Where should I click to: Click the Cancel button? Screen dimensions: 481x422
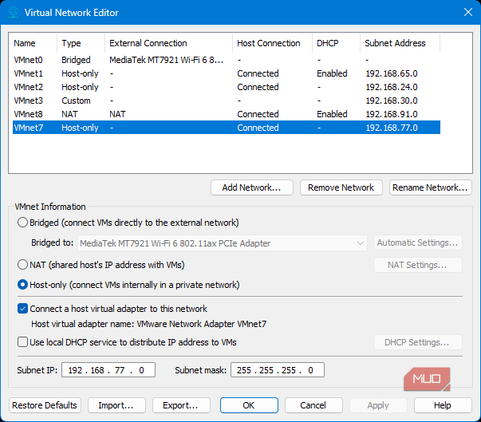point(313,405)
